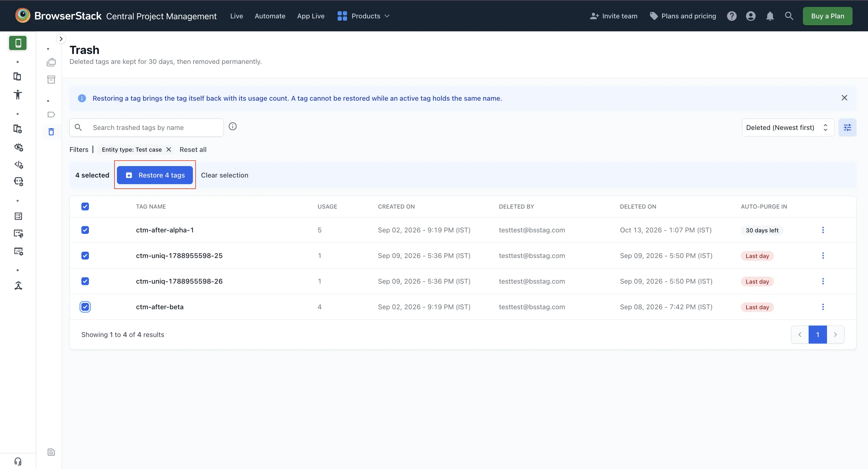Image resolution: width=868 pixels, height=469 pixels.
Task: Click Reset all filters link
Action: coord(193,150)
